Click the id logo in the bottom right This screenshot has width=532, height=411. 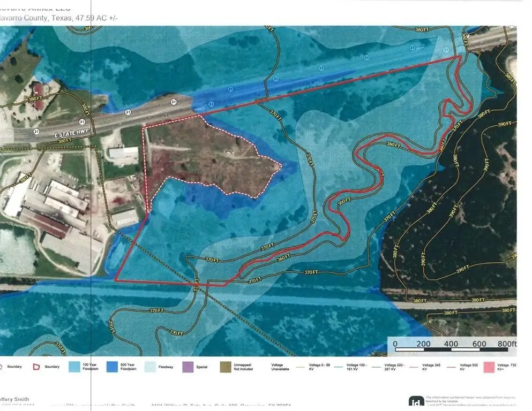416,401
